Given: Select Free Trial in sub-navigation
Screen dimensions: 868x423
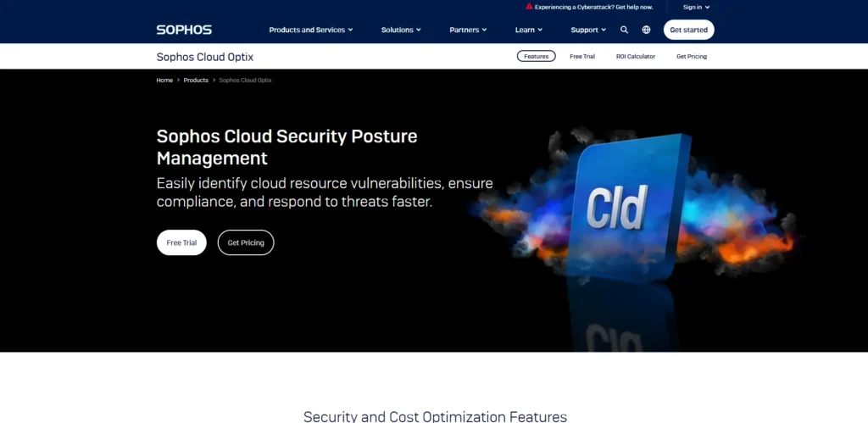Looking at the screenshot, I should (x=582, y=57).
